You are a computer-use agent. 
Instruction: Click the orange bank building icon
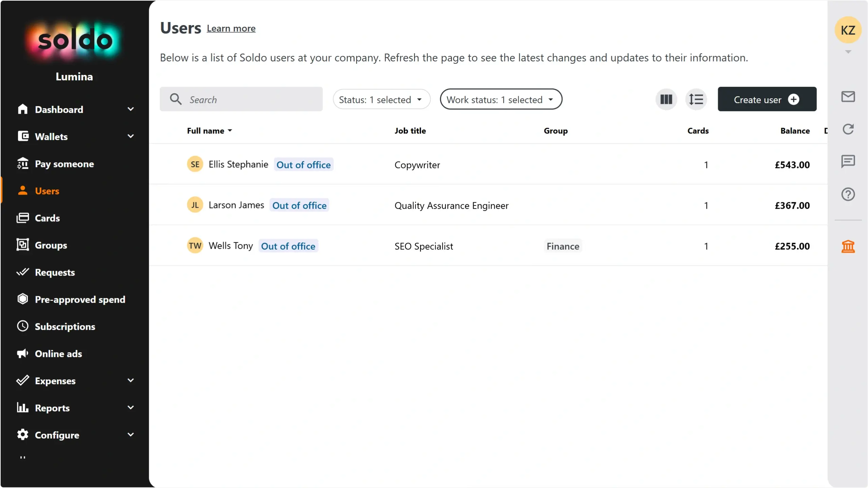click(x=848, y=246)
